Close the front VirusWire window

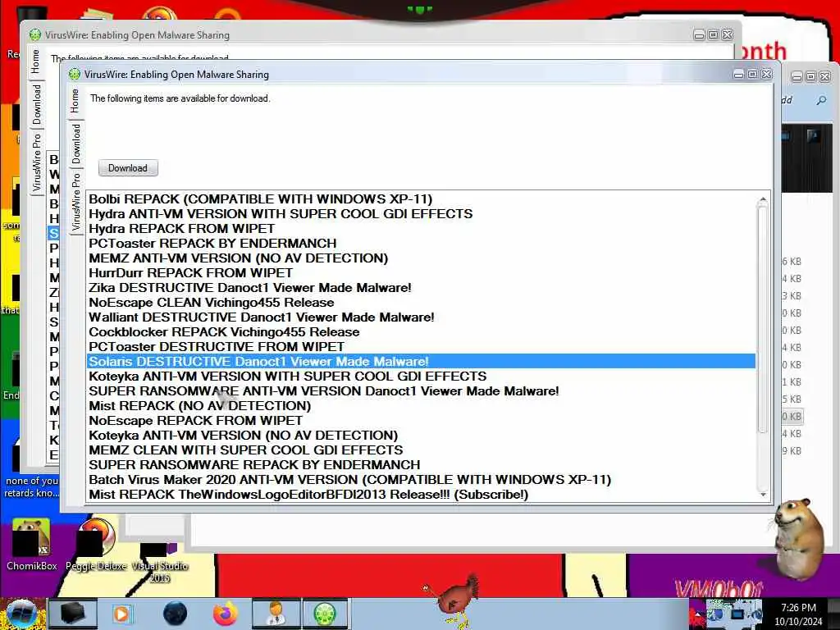coord(767,74)
